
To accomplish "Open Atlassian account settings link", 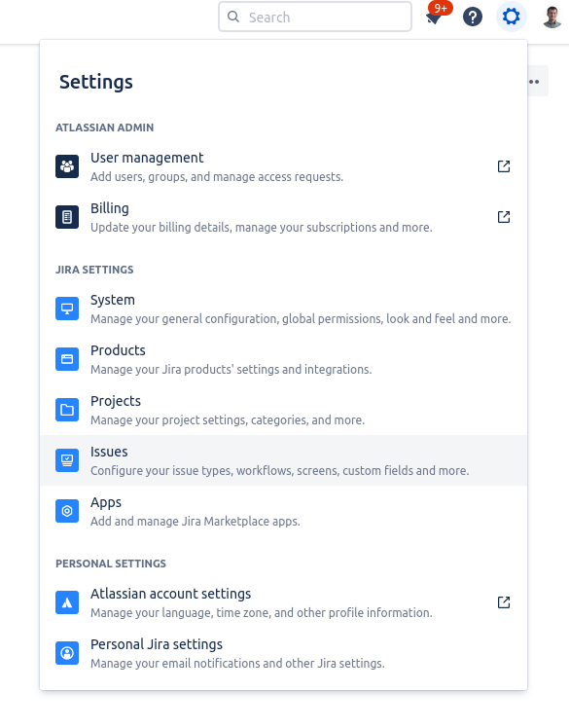I will [x=283, y=602].
